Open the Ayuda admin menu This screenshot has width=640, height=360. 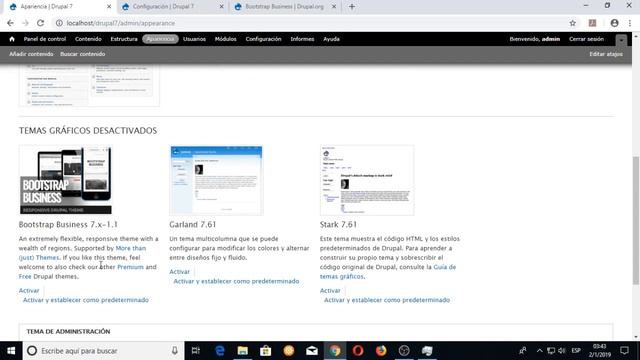click(x=331, y=39)
